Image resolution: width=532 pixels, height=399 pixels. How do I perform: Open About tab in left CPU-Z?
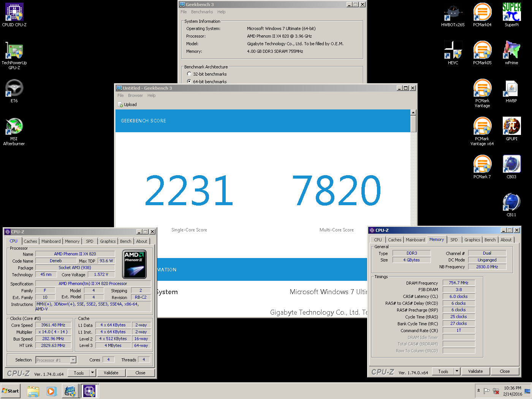[x=141, y=241]
